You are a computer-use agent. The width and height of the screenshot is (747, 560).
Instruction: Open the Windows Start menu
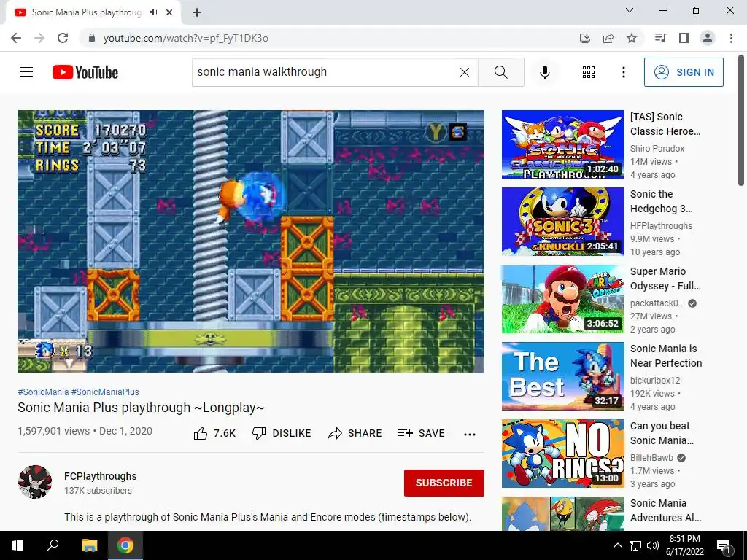(18, 545)
